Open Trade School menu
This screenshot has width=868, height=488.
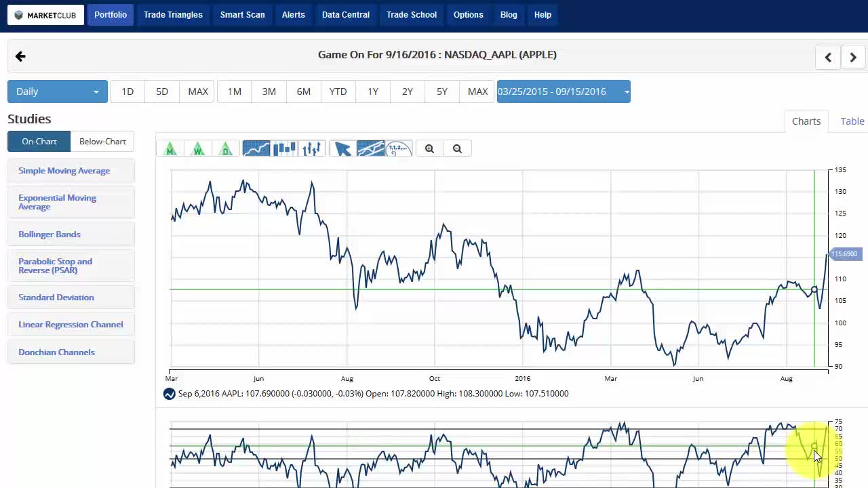412,15
